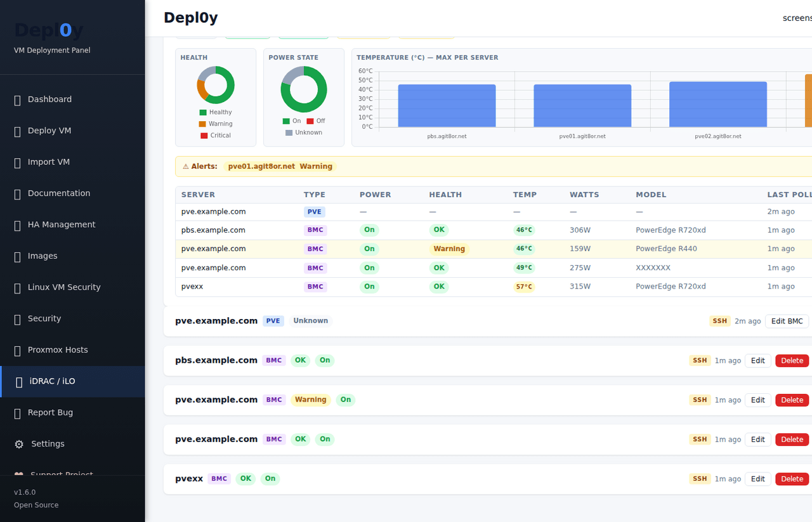Click the TYPE column header
Viewport: 812px width, 522px height.
coord(315,195)
